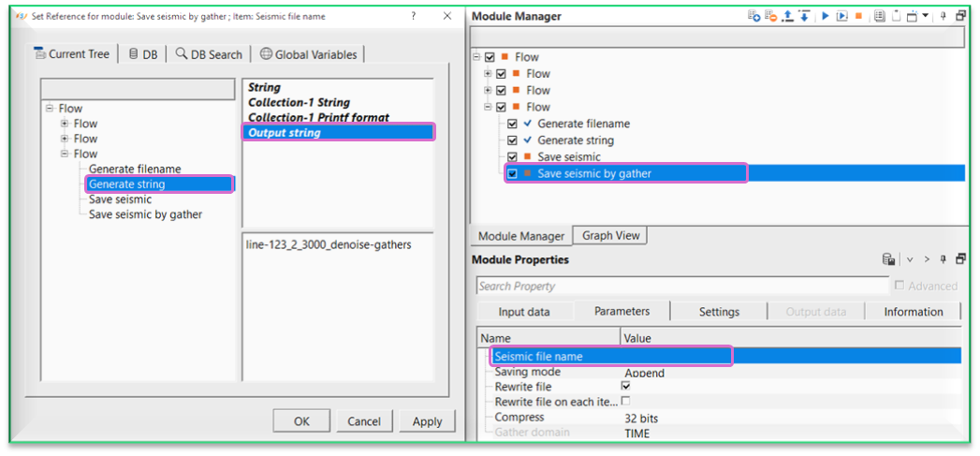Click the application icon in dialog title bar

(x=20, y=17)
